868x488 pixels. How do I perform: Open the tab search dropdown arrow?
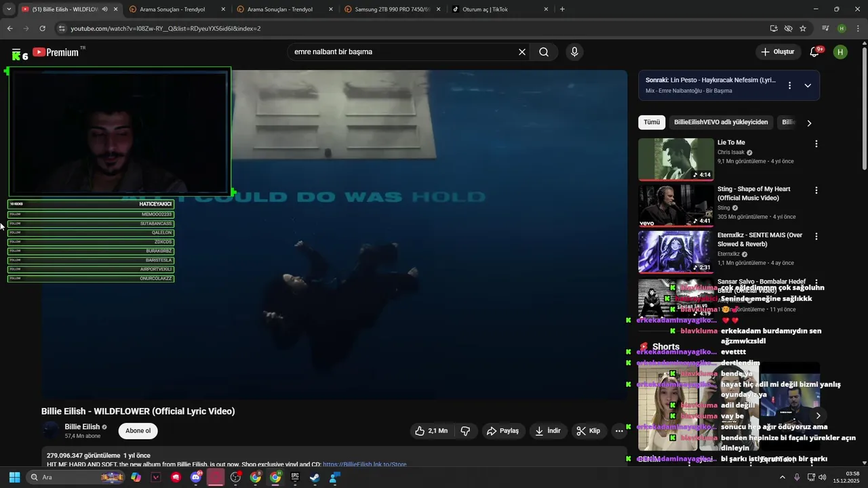[9, 9]
